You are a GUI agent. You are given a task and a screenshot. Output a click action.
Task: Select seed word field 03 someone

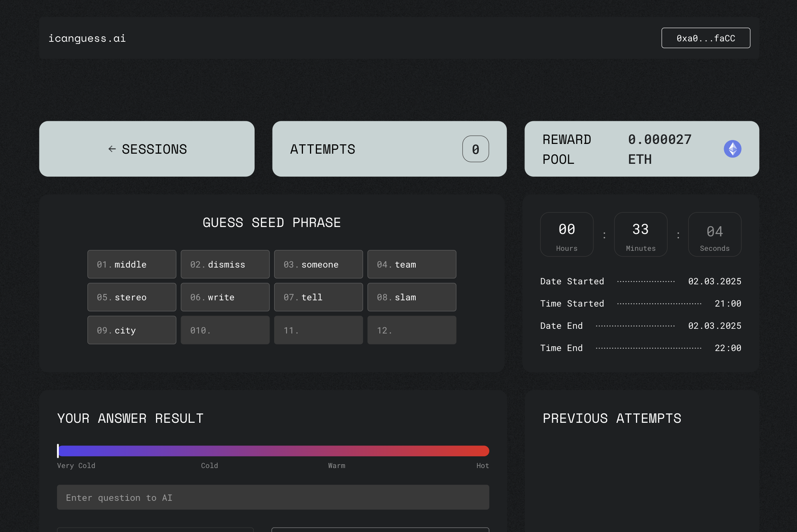pos(318,264)
